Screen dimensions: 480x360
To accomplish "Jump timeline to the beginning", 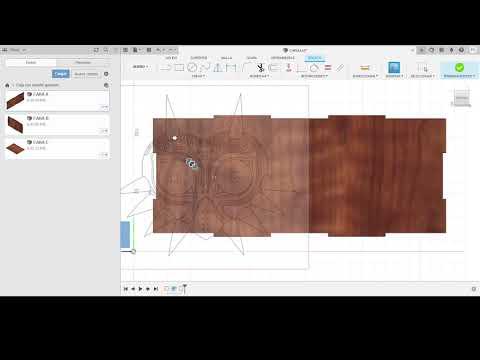I will (126, 289).
